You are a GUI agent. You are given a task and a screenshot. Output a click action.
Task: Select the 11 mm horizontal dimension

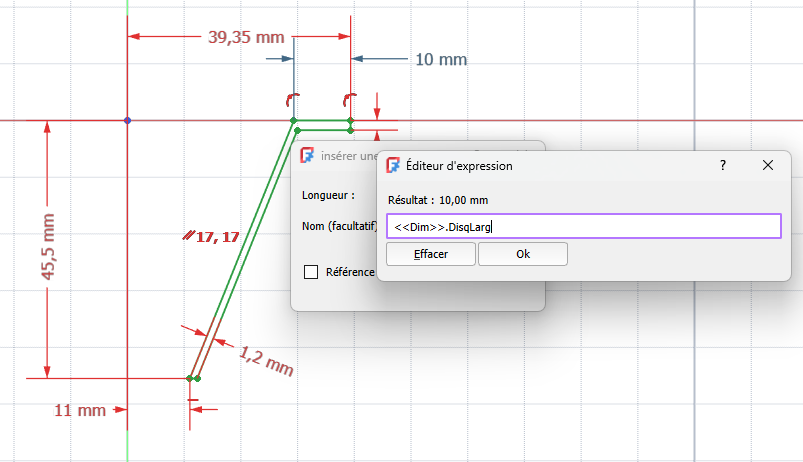point(79,410)
